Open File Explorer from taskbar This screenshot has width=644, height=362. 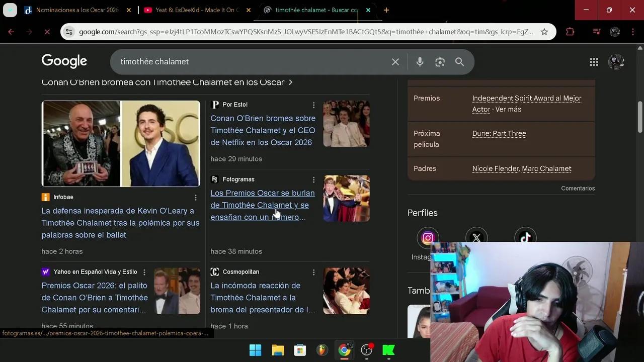click(x=278, y=350)
